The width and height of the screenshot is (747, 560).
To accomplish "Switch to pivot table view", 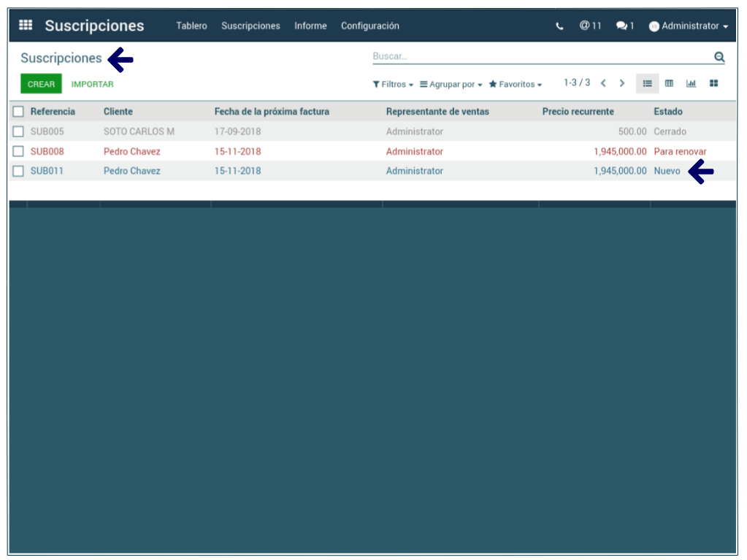I will (x=669, y=84).
